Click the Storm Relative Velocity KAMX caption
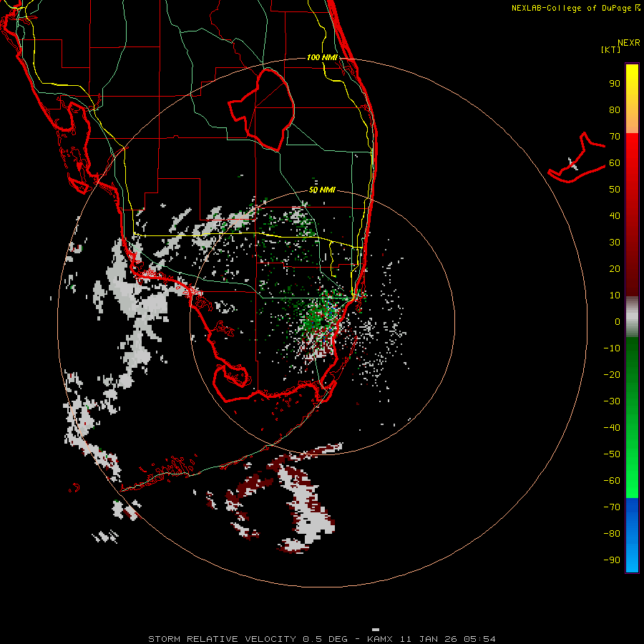Screen dimensions: 644x644 pos(322,639)
